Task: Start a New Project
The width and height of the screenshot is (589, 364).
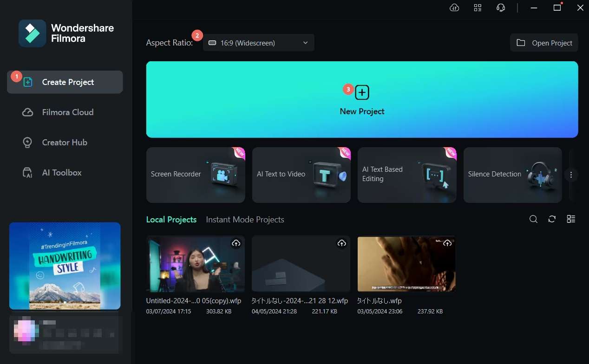Action: [362, 99]
